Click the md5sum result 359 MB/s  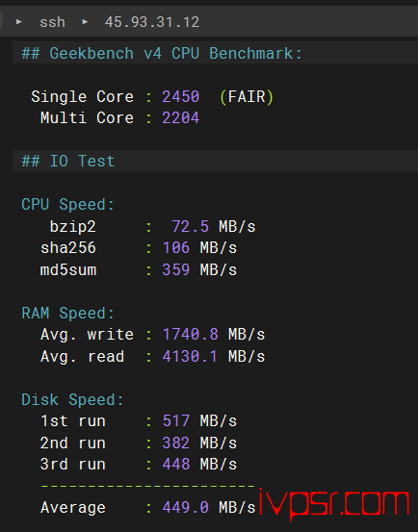click(x=199, y=270)
